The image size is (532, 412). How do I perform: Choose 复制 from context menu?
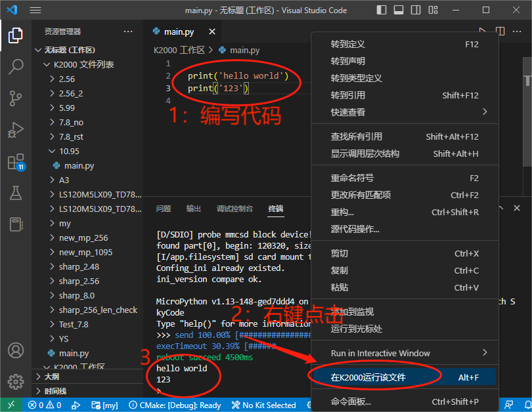point(405,270)
